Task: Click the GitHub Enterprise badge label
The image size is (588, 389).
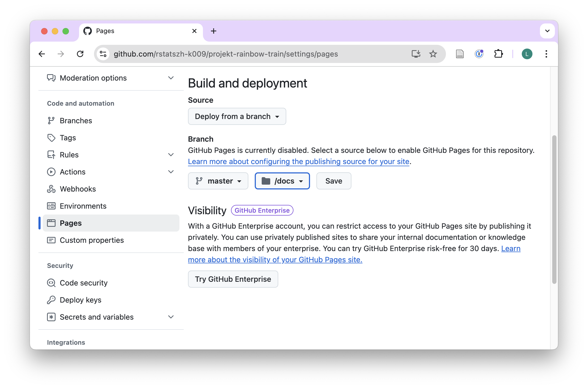Action: [x=262, y=210]
